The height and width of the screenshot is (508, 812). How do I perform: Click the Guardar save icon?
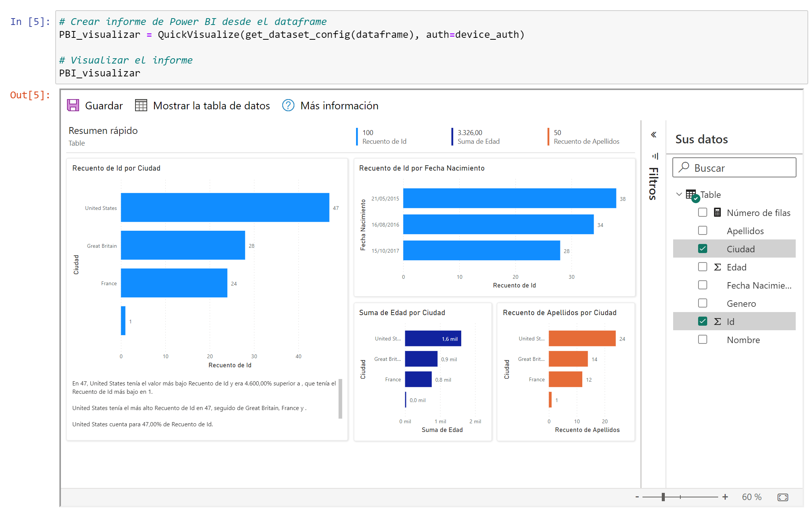(x=73, y=105)
